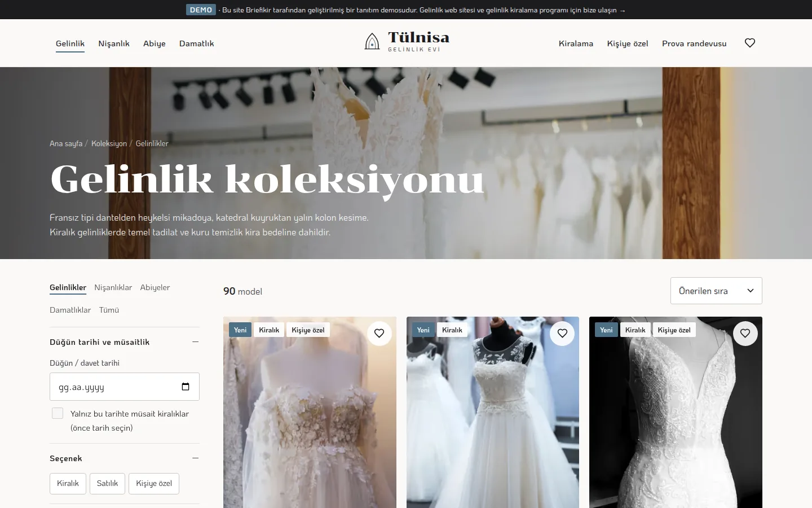Screen dimensions: 812x508
Task: Open Kişiye özel in the header
Action: [628, 43]
